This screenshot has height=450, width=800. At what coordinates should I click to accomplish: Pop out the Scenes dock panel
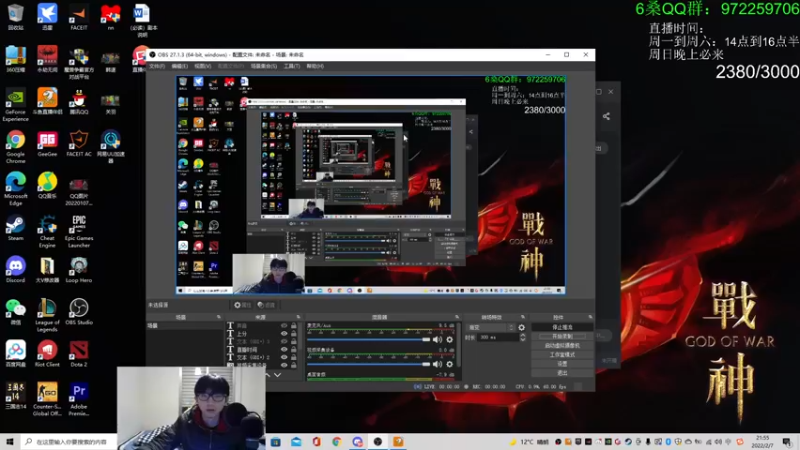tap(219, 317)
